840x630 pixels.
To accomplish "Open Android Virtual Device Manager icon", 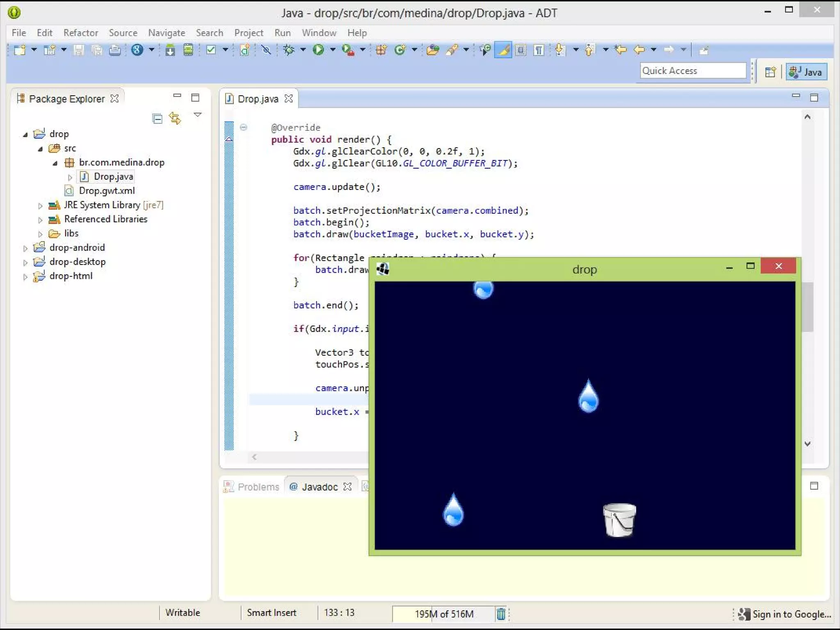I will (188, 50).
